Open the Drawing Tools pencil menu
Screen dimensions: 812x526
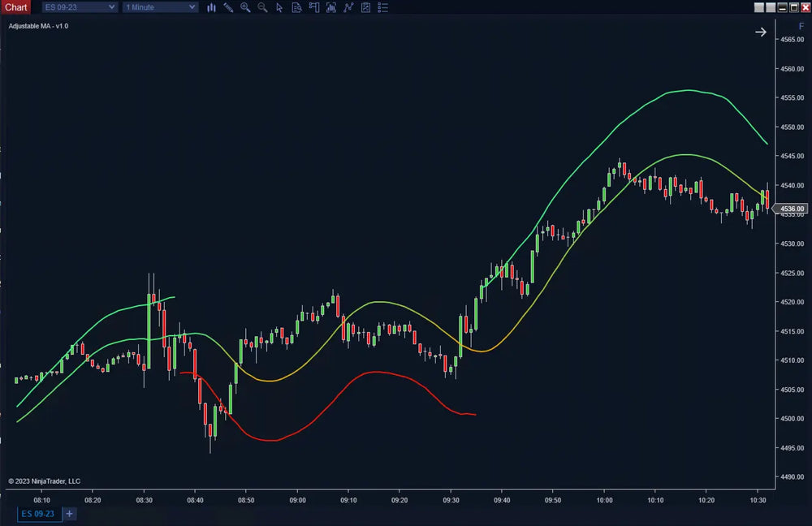[x=228, y=7]
